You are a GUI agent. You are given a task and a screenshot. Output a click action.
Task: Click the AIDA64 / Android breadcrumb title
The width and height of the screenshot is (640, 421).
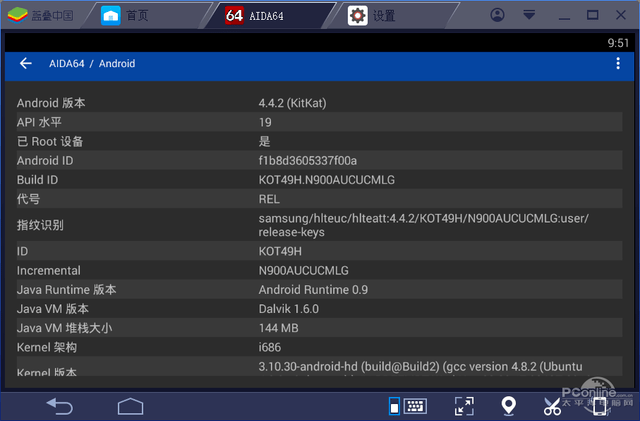pos(92,64)
